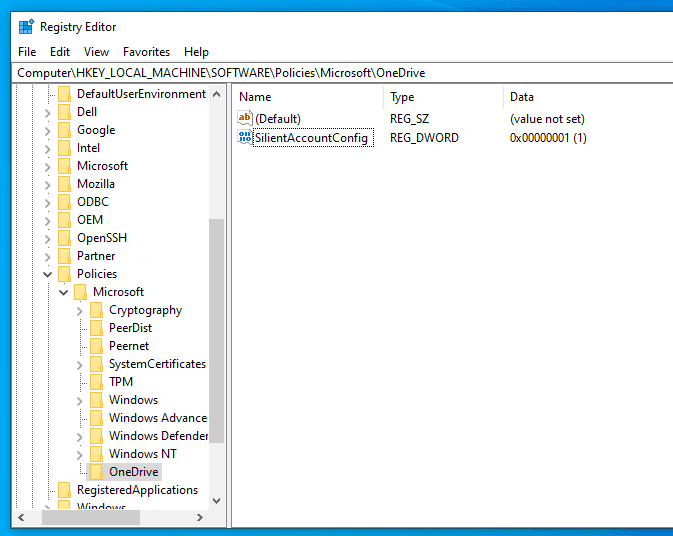
Task: Select the Windows key label under Policies Microsoft
Action: click(133, 400)
